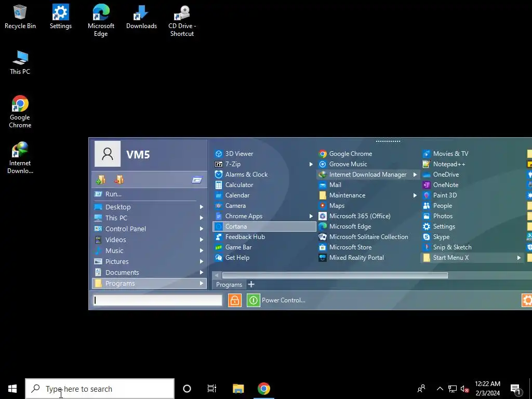Viewport: 532px width, 399px height.
Task: Open Feedback Hub
Action: 264,237
